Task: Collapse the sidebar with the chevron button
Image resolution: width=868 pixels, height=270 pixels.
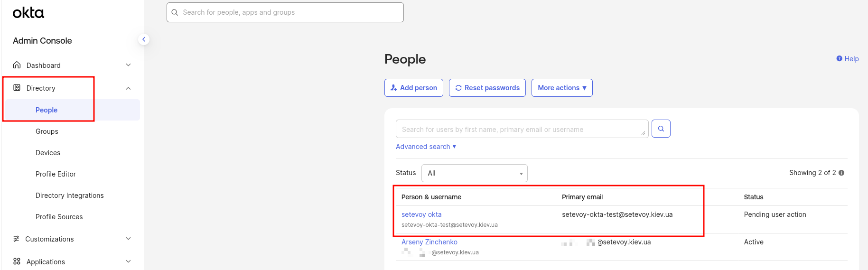Action: (144, 39)
